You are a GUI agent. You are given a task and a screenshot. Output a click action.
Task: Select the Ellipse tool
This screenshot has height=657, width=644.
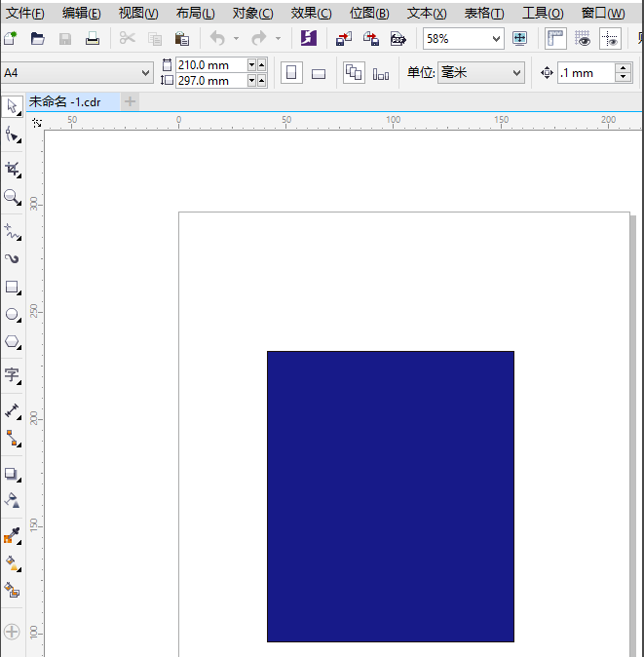[13, 315]
